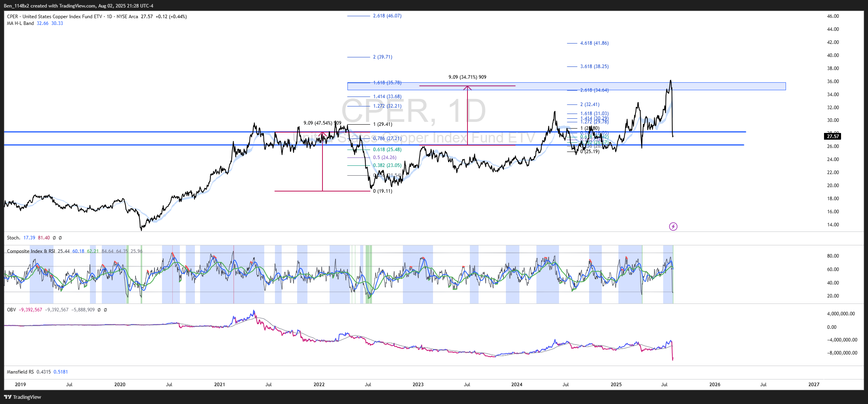Click the MA band value 30.33
This screenshot has width=868, height=404.
[57, 23]
